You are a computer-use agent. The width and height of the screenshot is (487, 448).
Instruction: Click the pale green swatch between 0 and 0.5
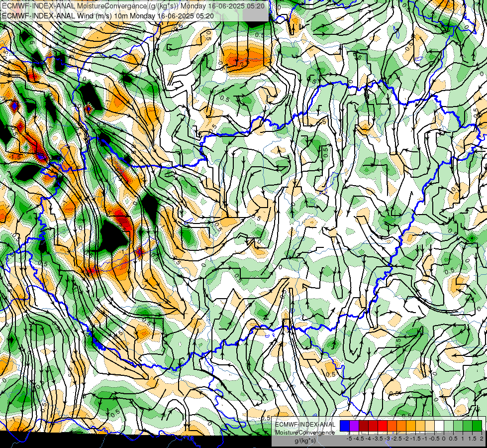(x=449, y=426)
